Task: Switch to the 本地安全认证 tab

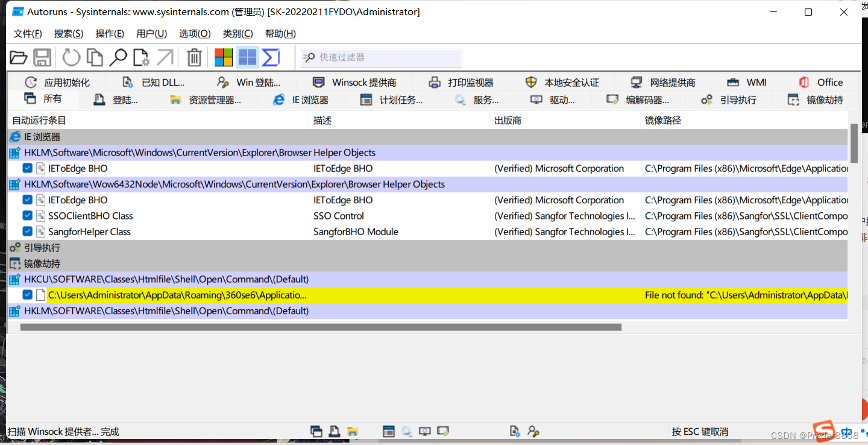Action: pyautogui.click(x=562, y=83)
